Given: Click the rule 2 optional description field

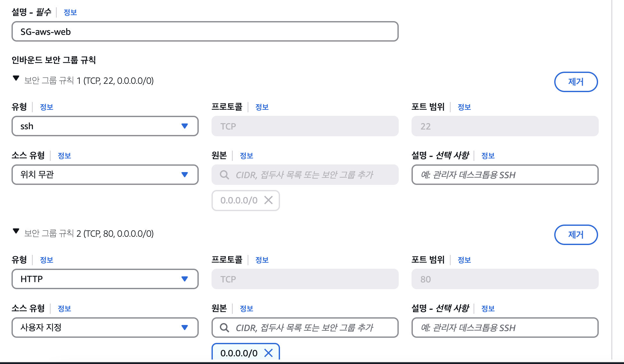Looking at the screenshot, I should click(505, 328).
